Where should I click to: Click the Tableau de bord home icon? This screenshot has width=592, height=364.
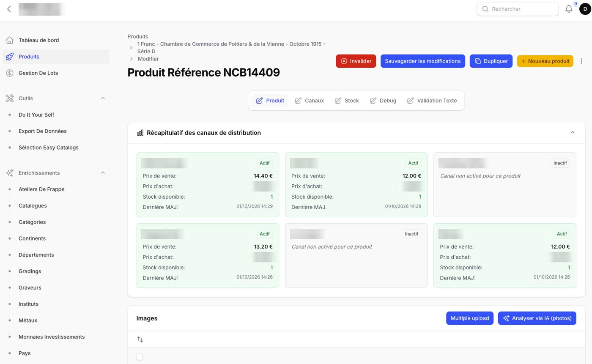pyautogui.click(x=10, y=40)
